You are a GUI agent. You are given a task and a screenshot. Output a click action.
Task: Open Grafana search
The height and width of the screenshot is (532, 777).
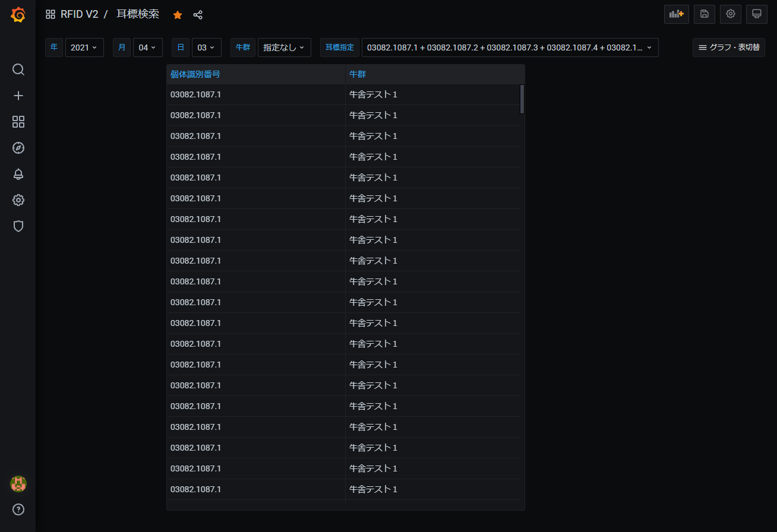click(18, 69)
